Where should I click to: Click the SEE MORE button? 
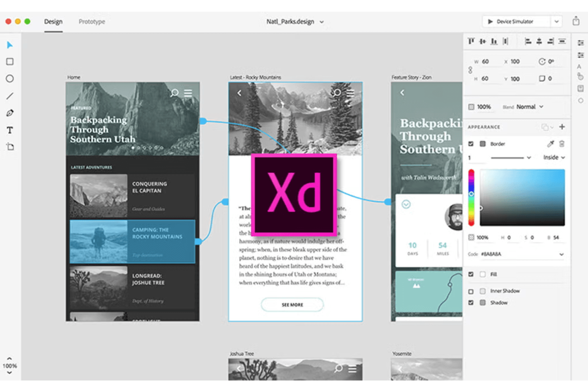tap(292, 305)
